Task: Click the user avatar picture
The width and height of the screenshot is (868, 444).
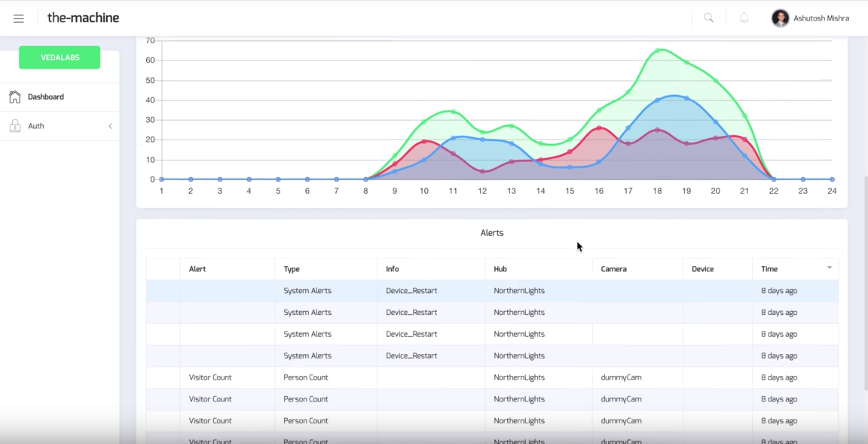Action: point(780,18)
